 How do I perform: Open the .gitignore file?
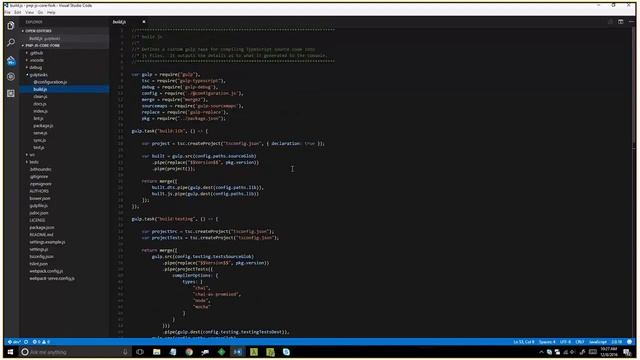click(39, 177)
